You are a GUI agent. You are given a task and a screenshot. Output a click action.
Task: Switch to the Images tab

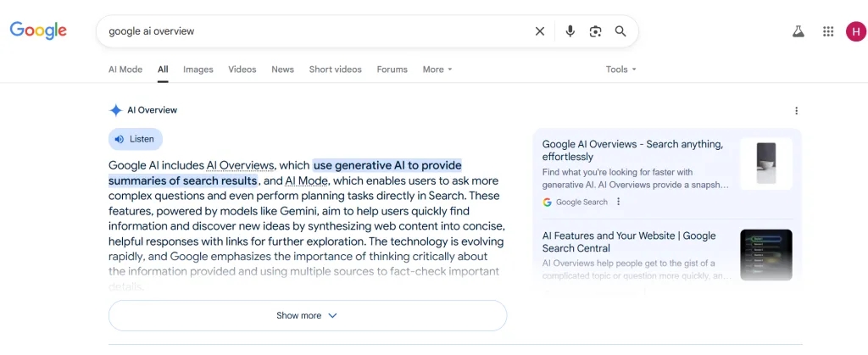[x=198, y=69]
